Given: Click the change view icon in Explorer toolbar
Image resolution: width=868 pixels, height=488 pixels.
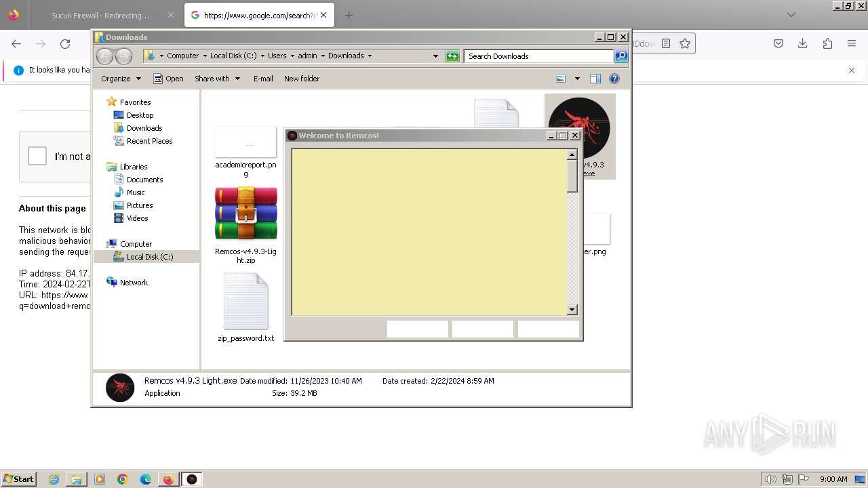Looking at the screenshot, I should click(561, 79).
